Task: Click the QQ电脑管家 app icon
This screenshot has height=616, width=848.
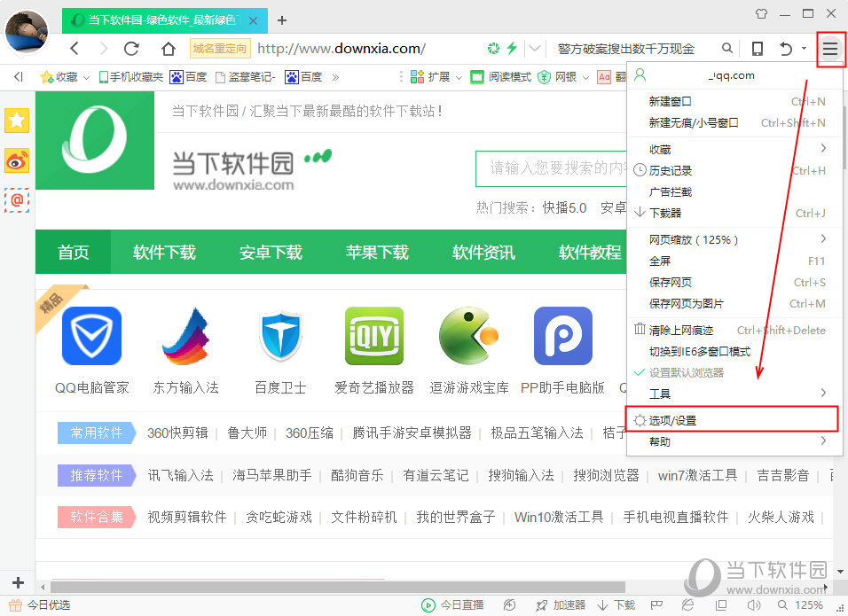Action: coord(91,337)
